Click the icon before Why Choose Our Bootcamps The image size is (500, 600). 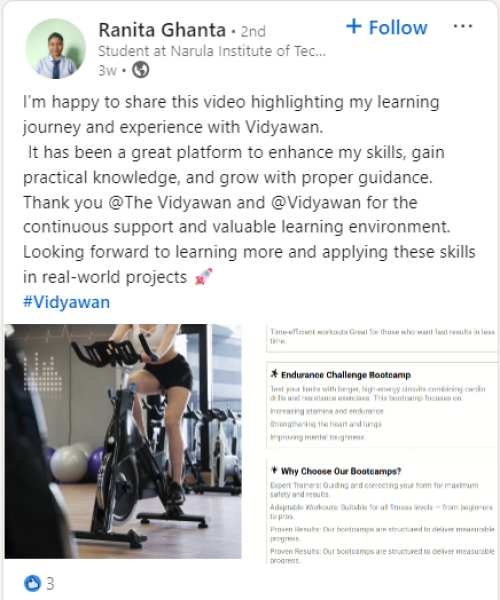click(274, 470)
